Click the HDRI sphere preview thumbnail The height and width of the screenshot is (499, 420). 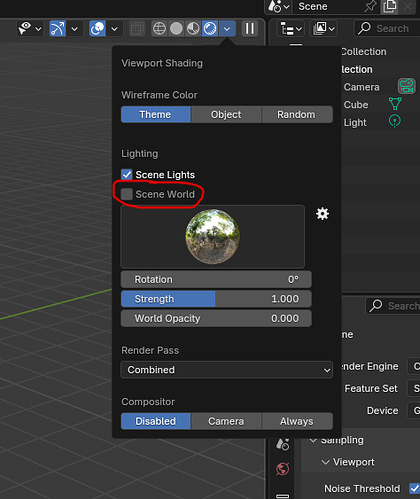213,237
